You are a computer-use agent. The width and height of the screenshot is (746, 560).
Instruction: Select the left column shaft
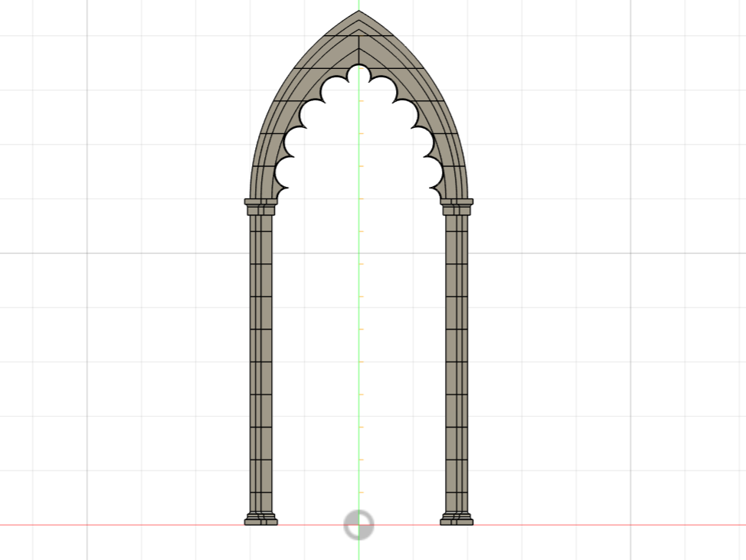tap(260, 364)
